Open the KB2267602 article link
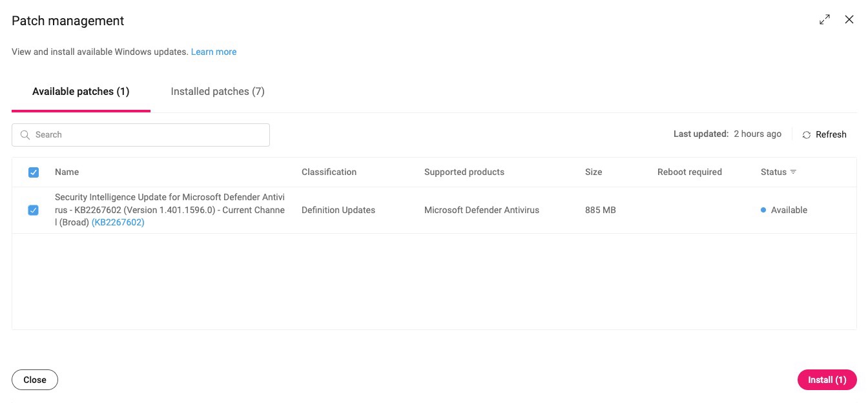This screenshot has height=403, width=868. 118,222
